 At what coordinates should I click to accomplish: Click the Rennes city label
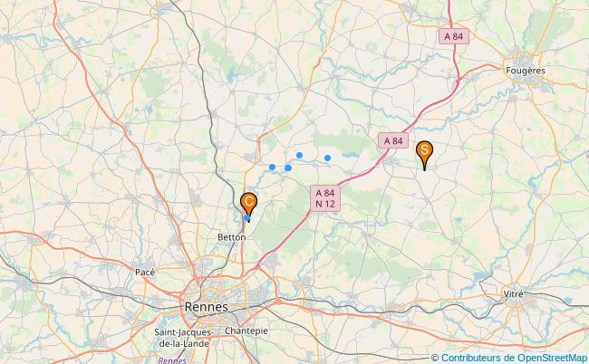pos(207,307)
